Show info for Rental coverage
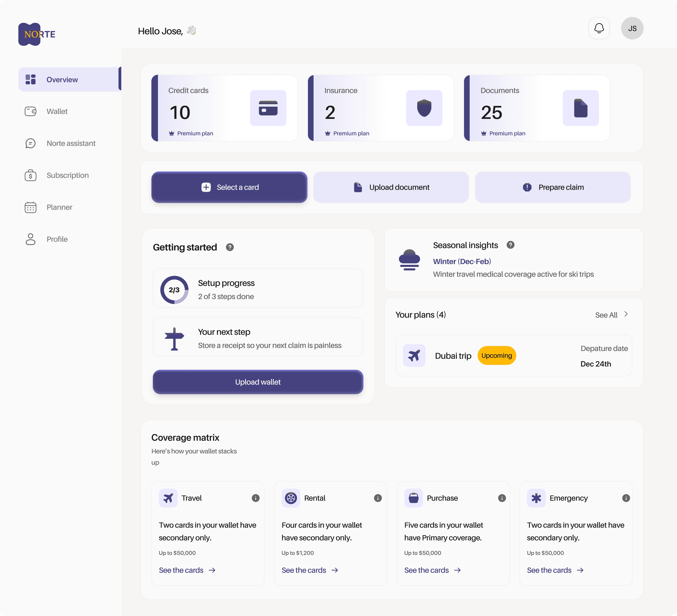677x616 pixels. 378,498
